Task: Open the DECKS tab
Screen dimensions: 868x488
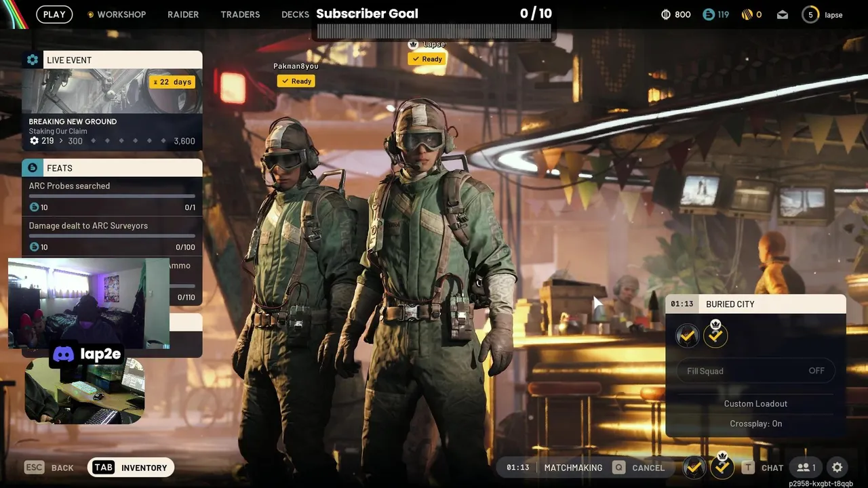Action: coord(295,14)
